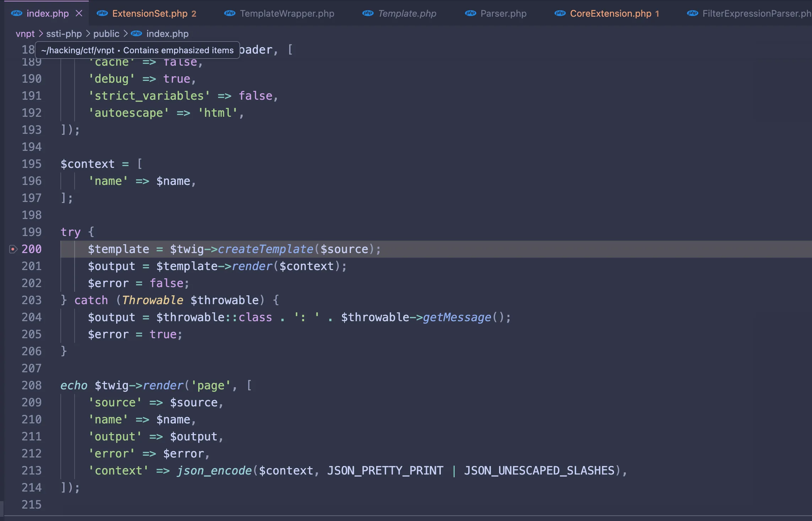Expand chevron after ssti-php breadcrumb
This screenshot has width=812, height=521.
(88, 34)
